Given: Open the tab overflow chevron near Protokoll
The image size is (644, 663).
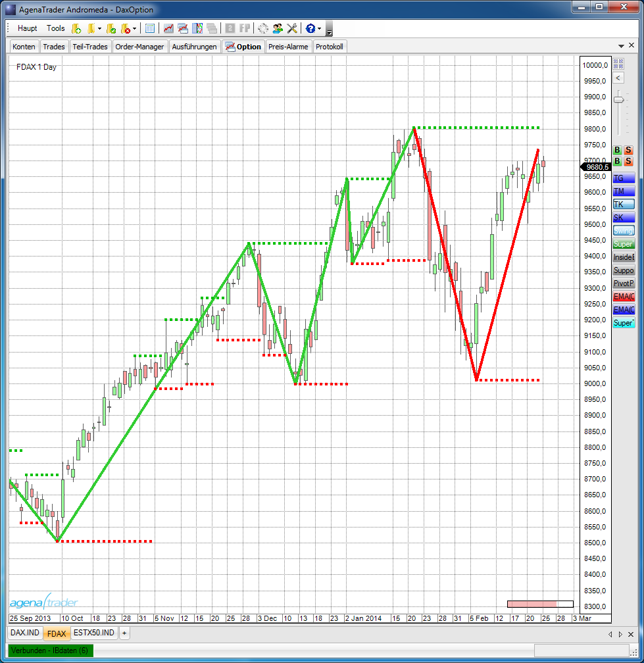Looking at the screenshot, I should click(x=620, y=45).
